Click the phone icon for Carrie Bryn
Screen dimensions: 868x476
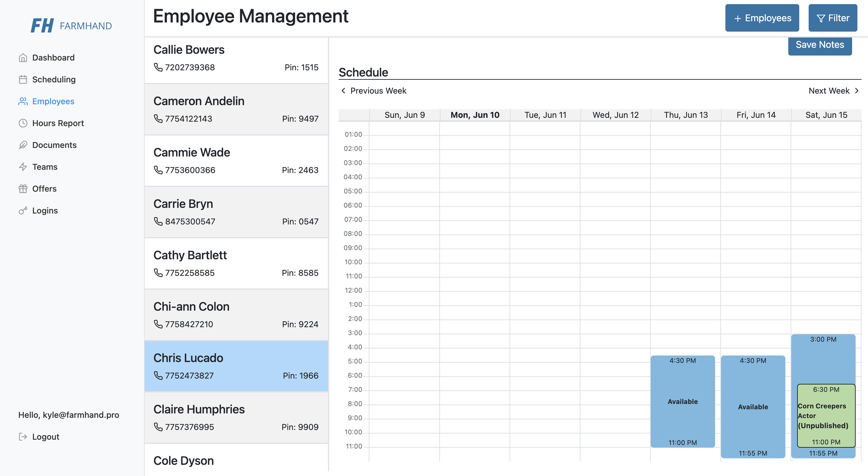coord(158,221)
